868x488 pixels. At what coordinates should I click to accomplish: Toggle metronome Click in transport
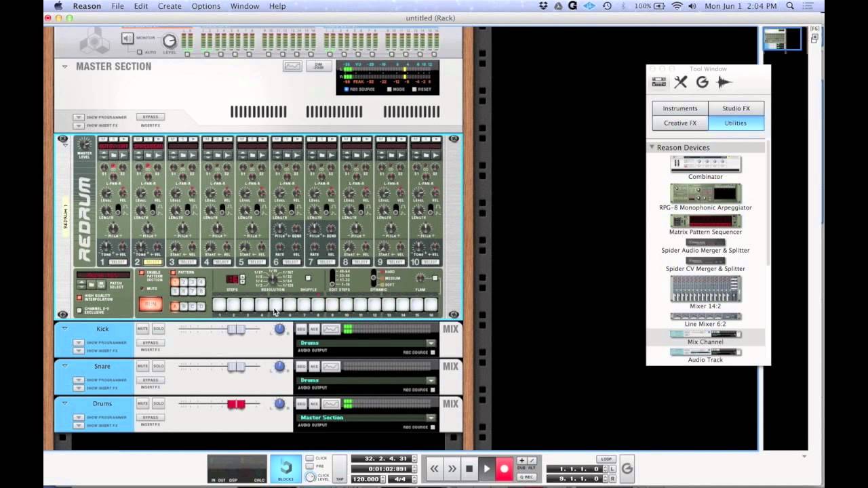point(310,458)
